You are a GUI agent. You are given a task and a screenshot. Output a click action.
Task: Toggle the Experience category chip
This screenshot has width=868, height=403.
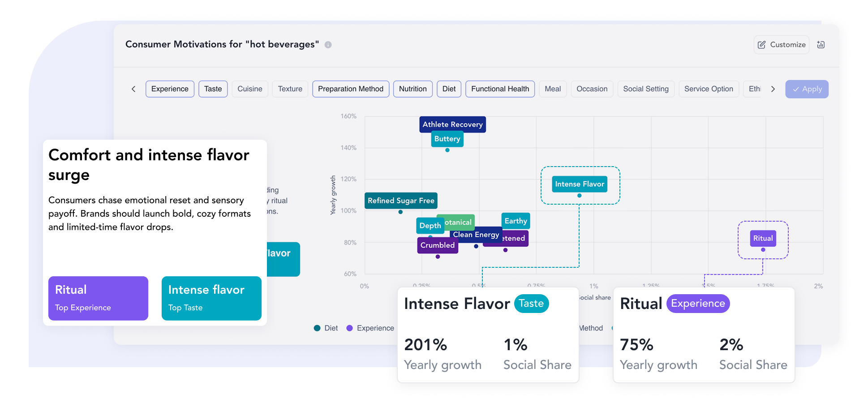click(170, 89)
